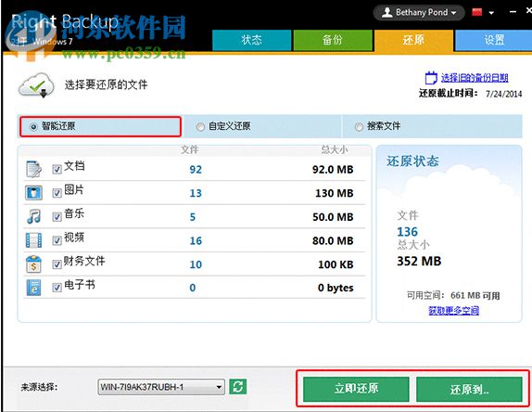Screen dimensions: 532x412
Task: Click the 16 video file count
Action: point(196,241)
